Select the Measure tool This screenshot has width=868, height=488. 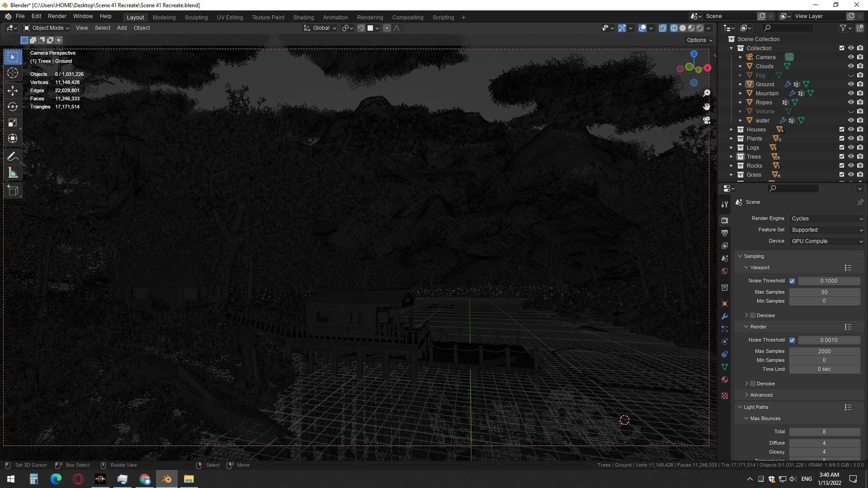[13, 173]
